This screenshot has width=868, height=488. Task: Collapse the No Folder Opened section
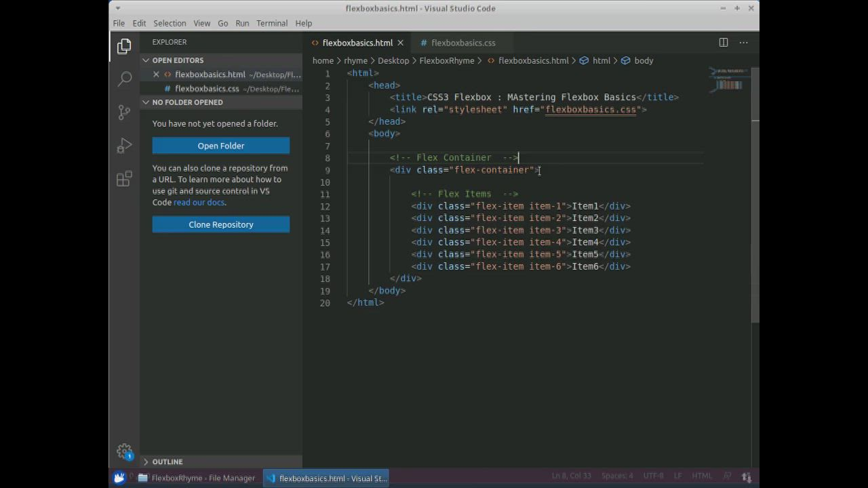[x=187, y=102]
